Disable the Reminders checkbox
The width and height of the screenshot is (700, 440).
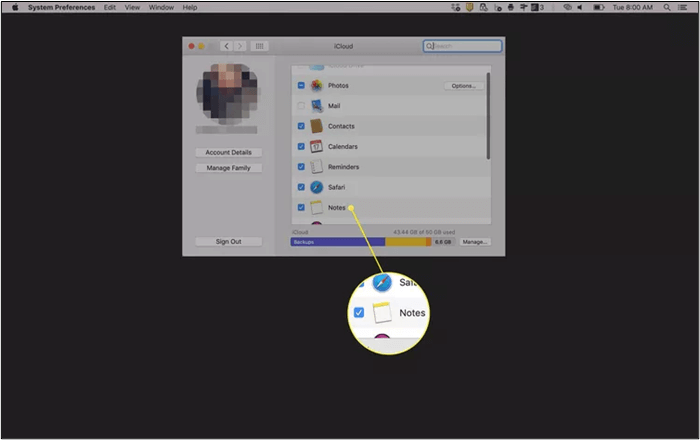tap(301, 167)
